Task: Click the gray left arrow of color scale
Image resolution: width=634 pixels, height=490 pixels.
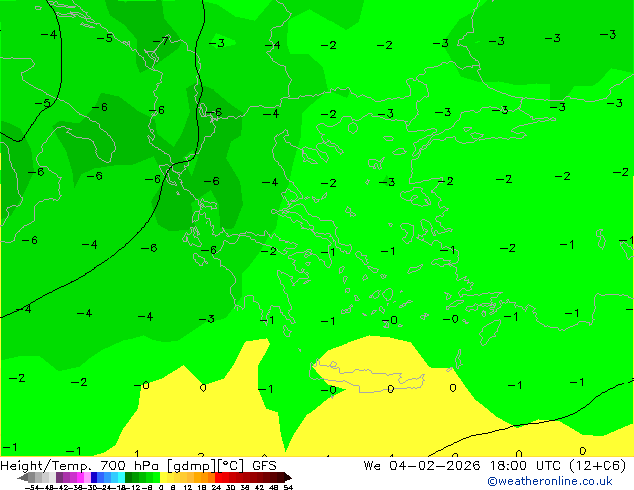Action: (x=23, y=477)
